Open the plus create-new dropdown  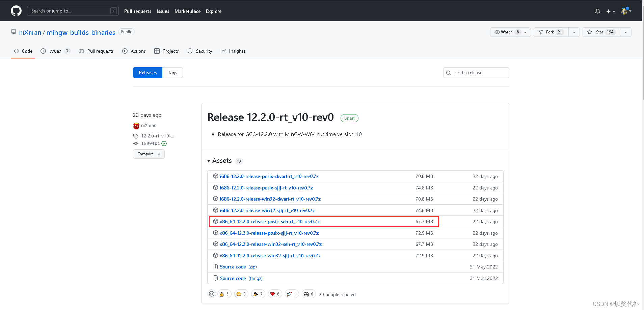(x=611, y=11)
